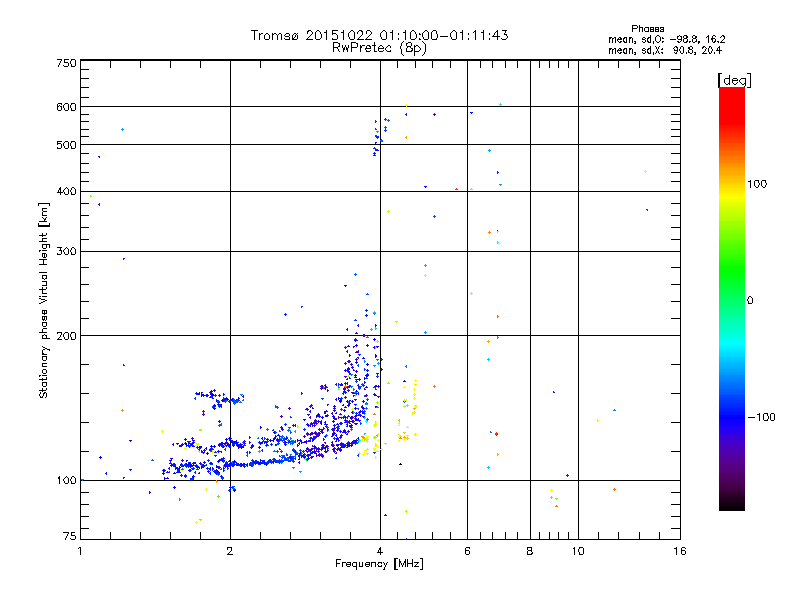Click the red data point near 7 MHz
Image resolution: width=800 pixels, height=600 pixels.
point(496,434)
